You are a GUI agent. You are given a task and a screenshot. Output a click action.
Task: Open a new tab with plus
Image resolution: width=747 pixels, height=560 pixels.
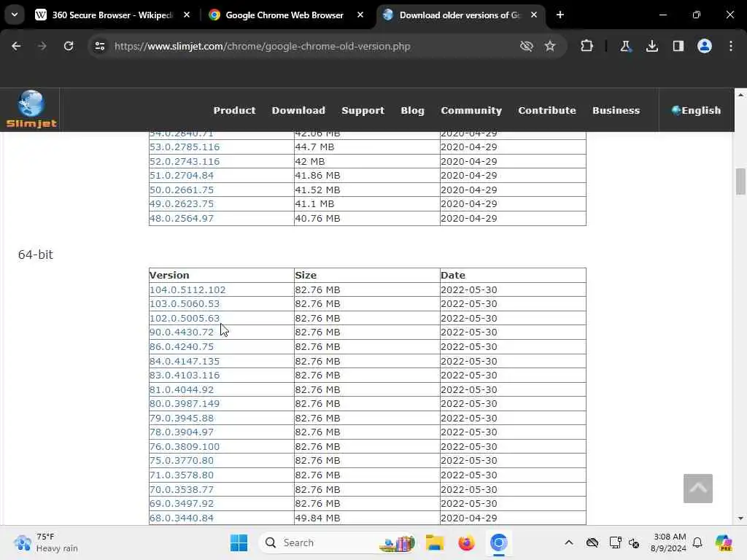click(x=560, y=15)
